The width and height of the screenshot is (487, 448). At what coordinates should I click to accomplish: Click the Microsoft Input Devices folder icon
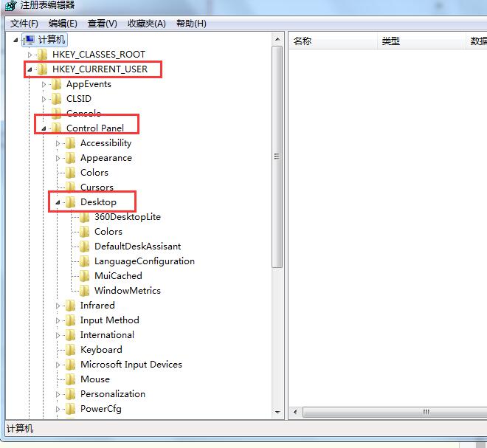click(71, 365)
